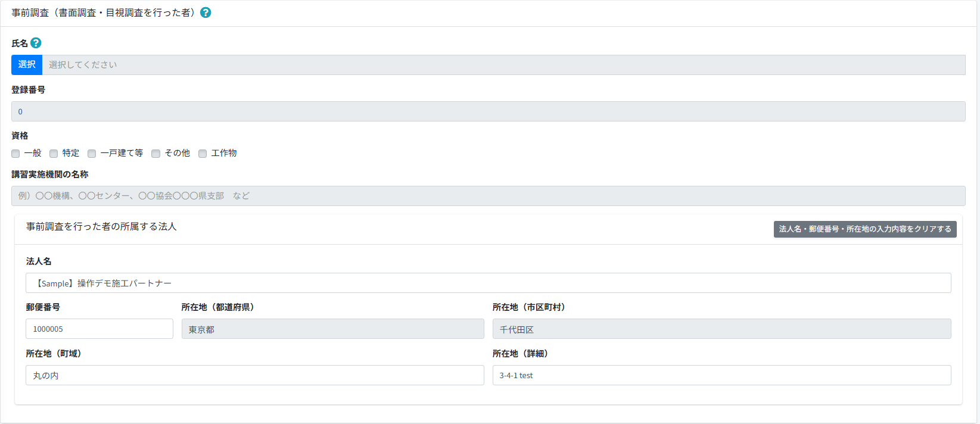Click the 事前調査を行った者の所属する法人 header
The width and height of the screenshot is (980, 424).
[x=101, y=227]
